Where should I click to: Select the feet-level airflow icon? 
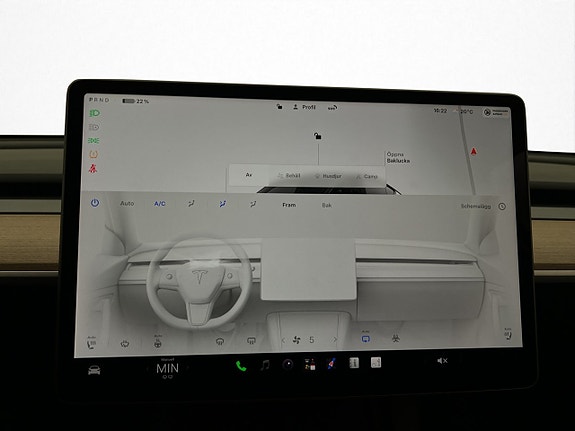tap(253, 204)
